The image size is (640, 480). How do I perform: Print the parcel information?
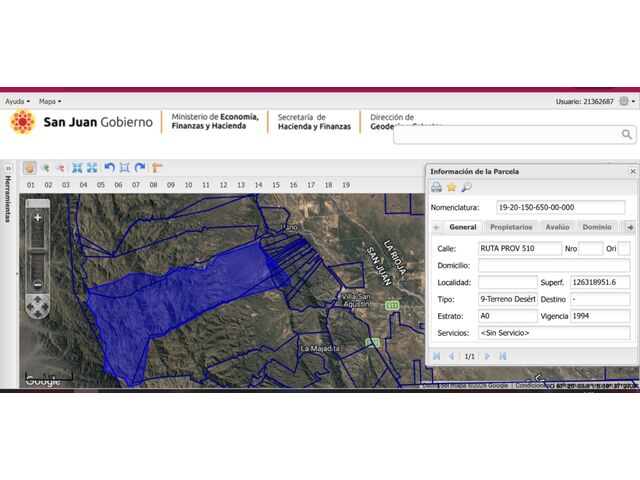(437, 187)
